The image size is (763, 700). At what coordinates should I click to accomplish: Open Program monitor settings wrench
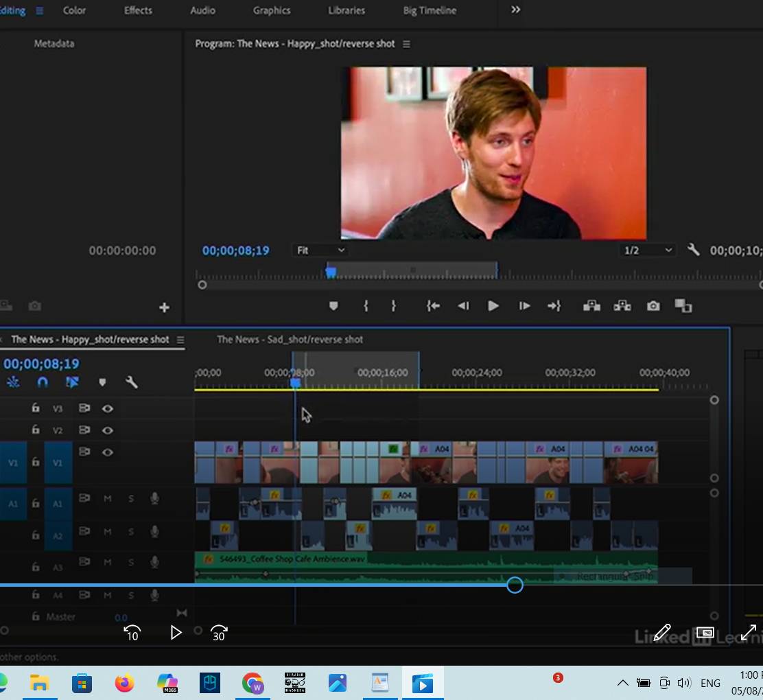point(694,250)
